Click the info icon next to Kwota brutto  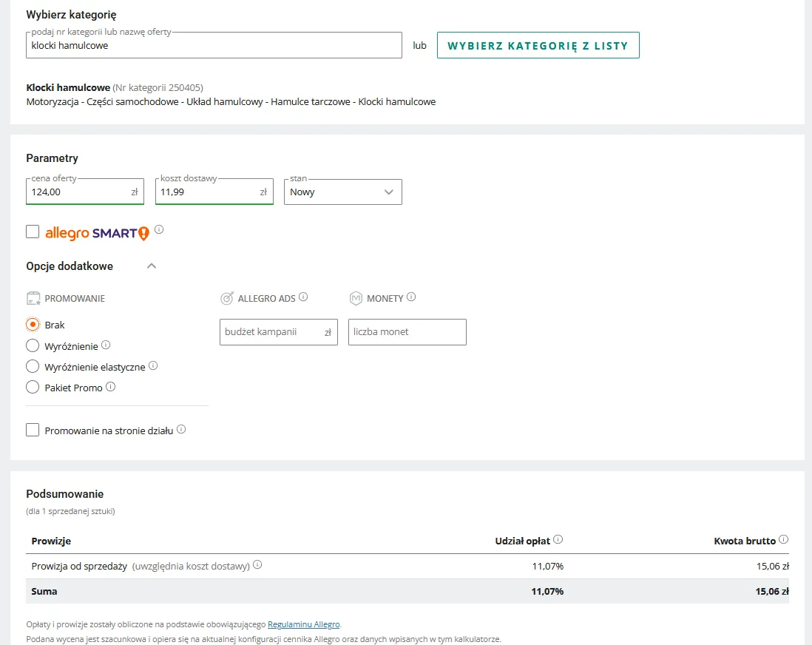point(783,539)
